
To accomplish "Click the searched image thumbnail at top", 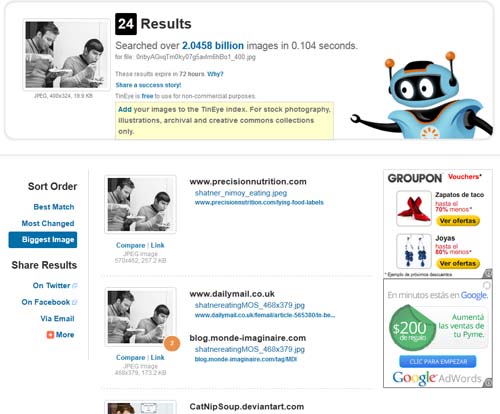I will 67,55.
